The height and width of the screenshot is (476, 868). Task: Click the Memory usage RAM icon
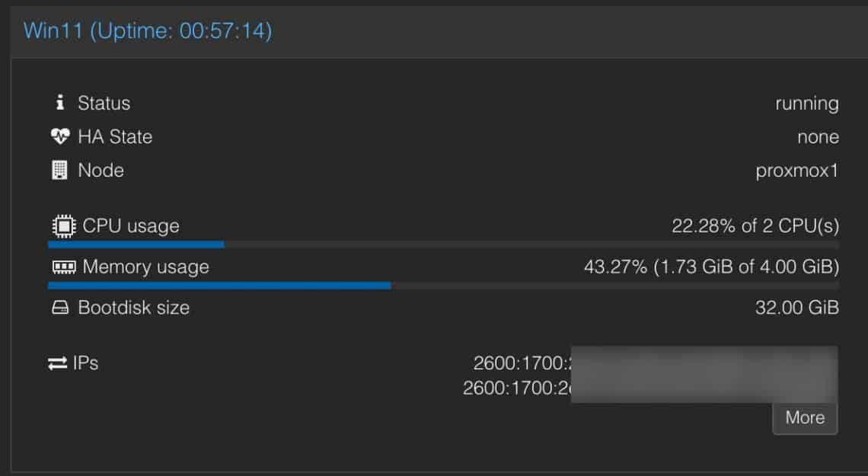[65, 267]
